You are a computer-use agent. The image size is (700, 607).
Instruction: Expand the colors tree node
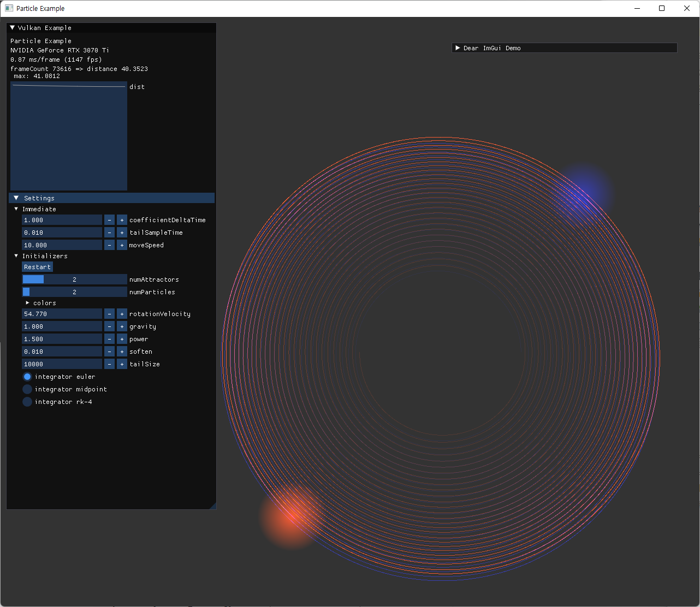tap(27, 303)
